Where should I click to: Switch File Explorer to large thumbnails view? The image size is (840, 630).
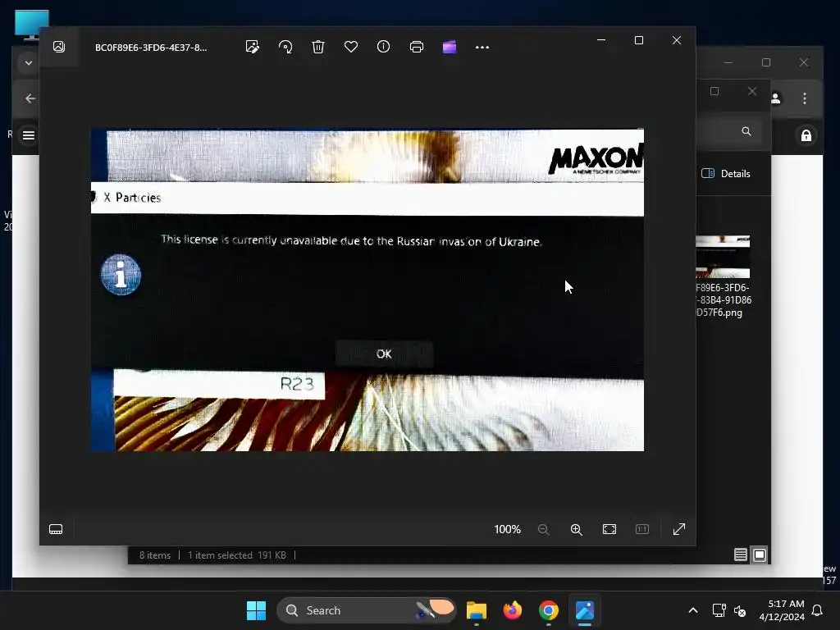click(760, 555)
